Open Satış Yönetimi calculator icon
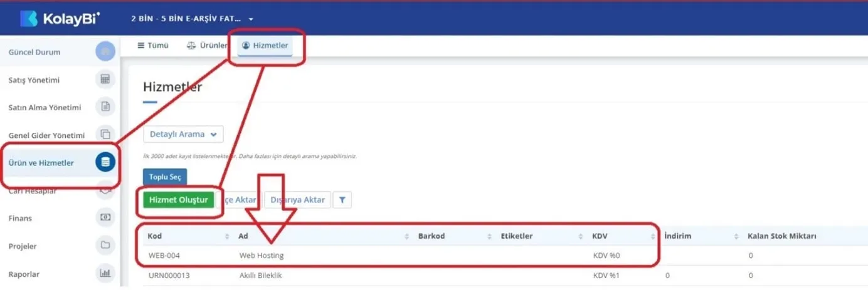The height and width of the screenshot is (290, 868). [105, 80]
